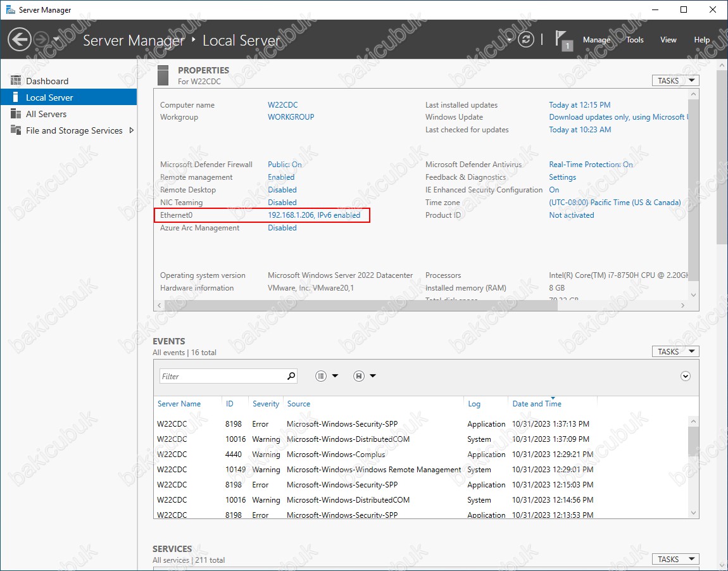Click NIC Teaming Disabled link
The height and width of the screenshot is (571, 728).
282,203
